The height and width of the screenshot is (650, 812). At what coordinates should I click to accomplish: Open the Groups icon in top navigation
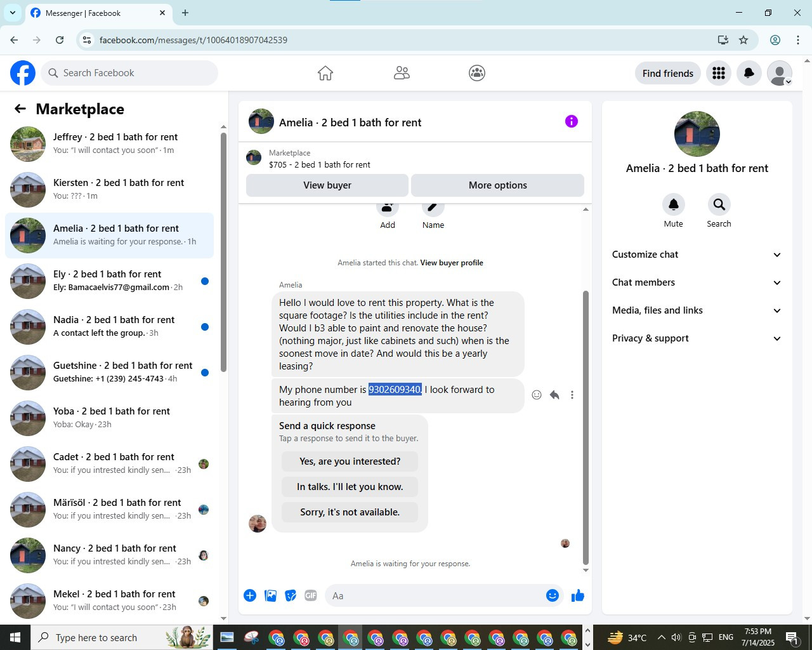[x=477, y=73]
